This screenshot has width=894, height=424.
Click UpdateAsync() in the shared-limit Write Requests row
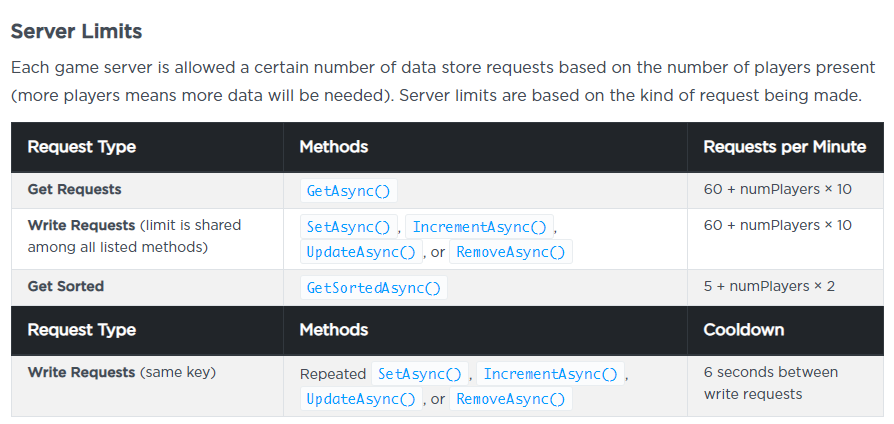362,252
